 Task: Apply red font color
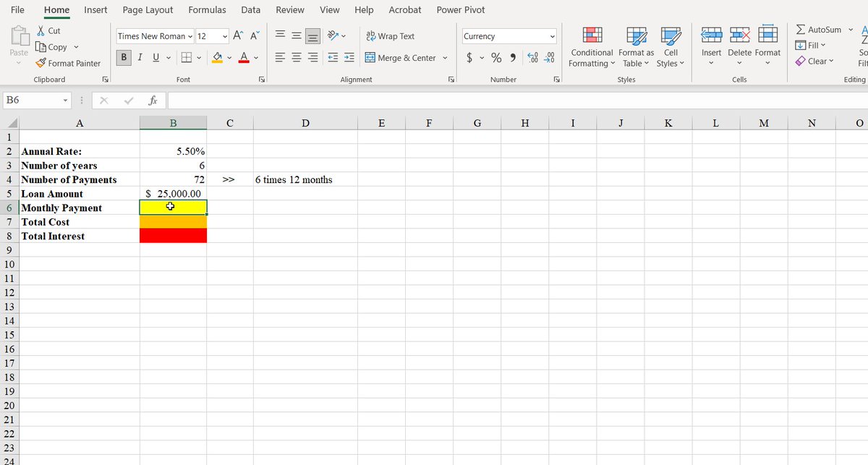244,57
